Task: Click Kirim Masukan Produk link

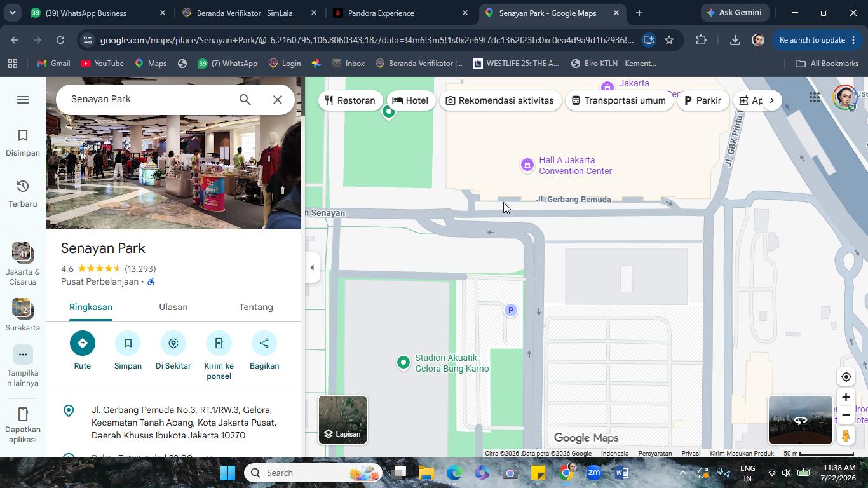Action: [742, 454]
